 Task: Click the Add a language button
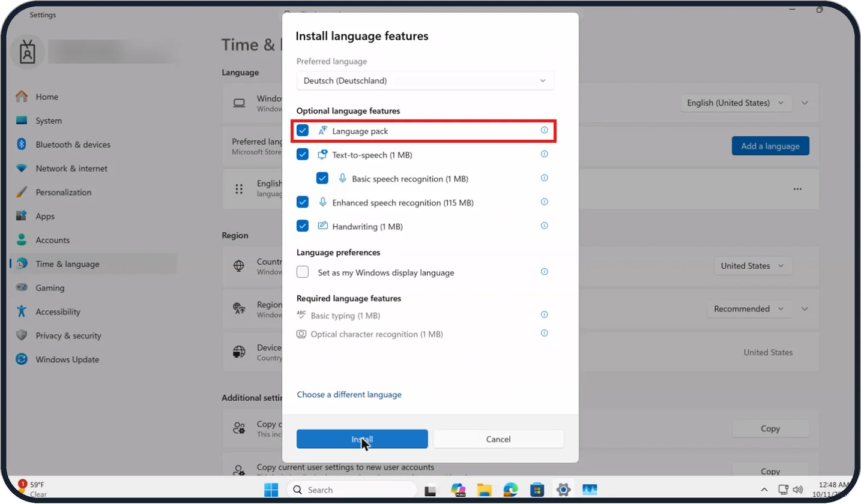(770, 146)
